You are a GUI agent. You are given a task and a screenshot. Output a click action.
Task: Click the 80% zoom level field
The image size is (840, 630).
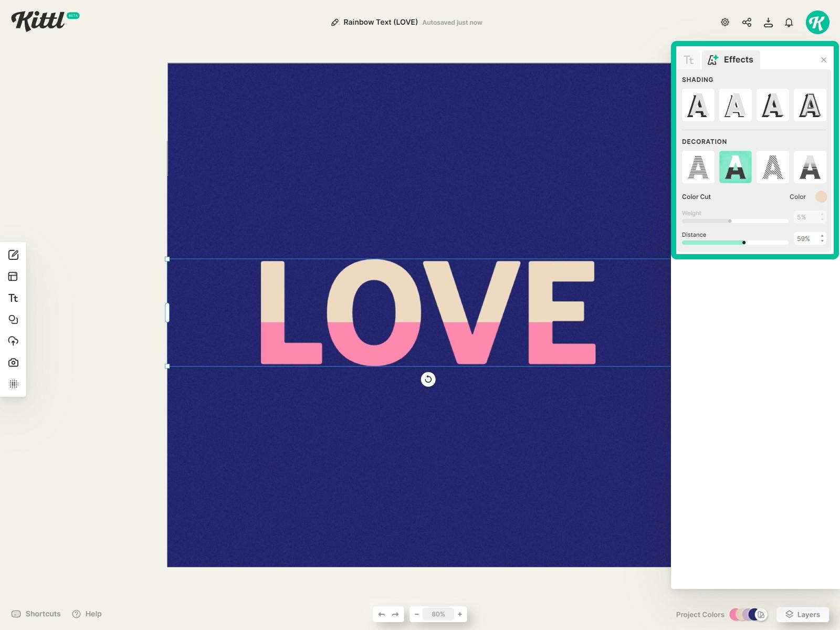[438, 614]
